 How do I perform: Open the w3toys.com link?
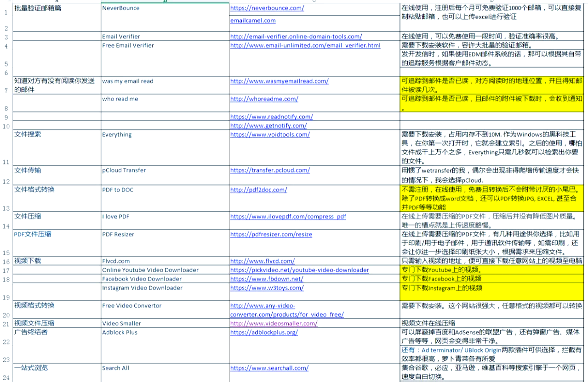pos(267,288)
